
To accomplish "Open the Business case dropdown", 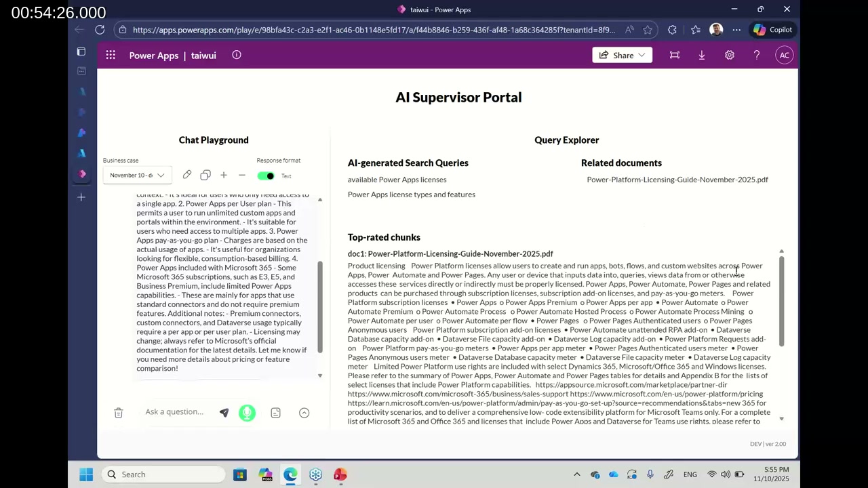I will tap(136, 176).
